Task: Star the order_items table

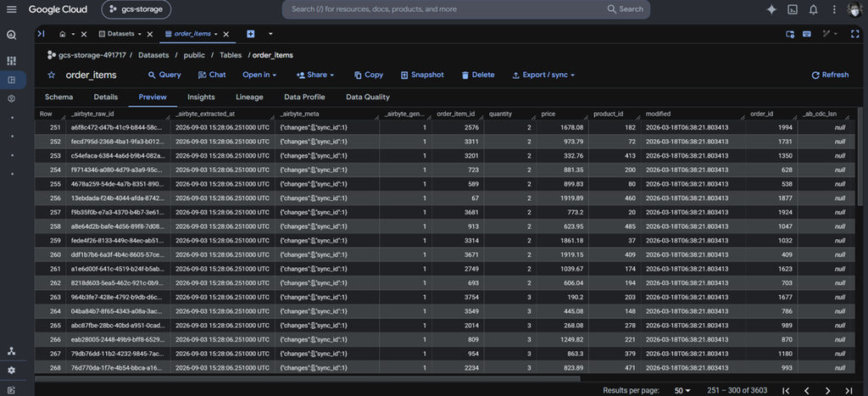Action: coord(52,75)
